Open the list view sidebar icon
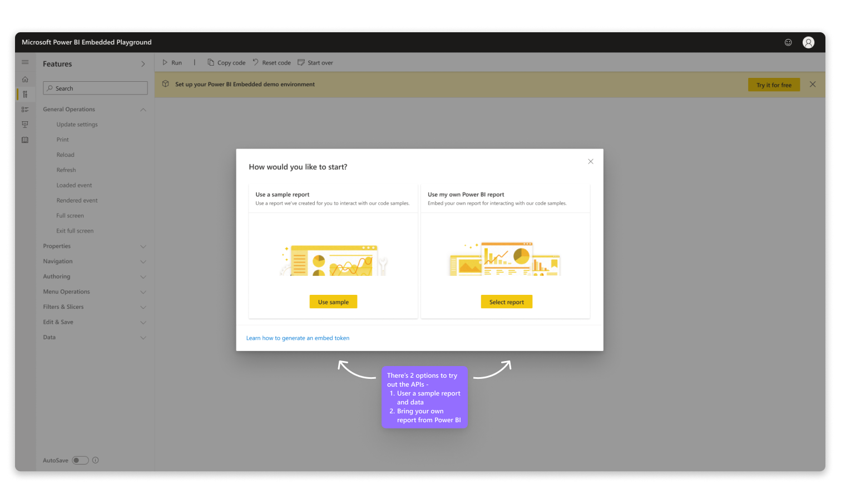The width and height of the screenshot is (841, 504). (25, 110)
